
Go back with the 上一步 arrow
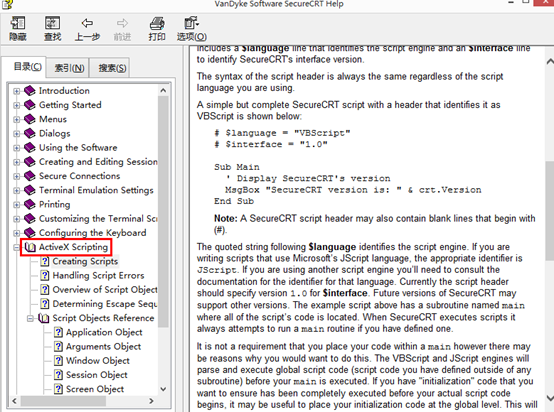click(87, 23)
